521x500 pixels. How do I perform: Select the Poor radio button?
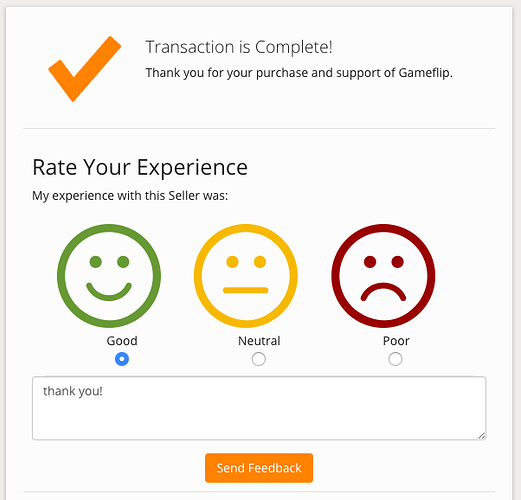395,359
